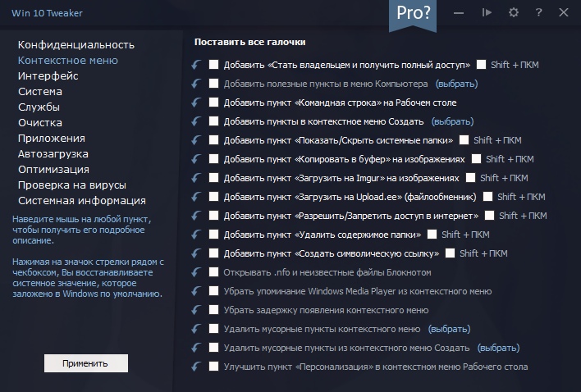Viewport: 581px width, 392px height.
Task: Check «Добавить полезные пункты в меню Компьютера»
Action: 214,84
